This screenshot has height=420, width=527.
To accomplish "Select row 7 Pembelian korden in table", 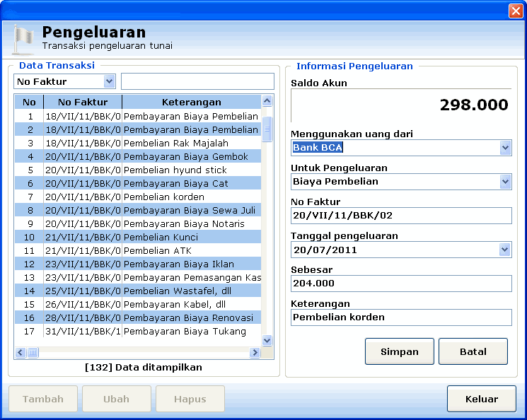I will [x=138, y=197].
